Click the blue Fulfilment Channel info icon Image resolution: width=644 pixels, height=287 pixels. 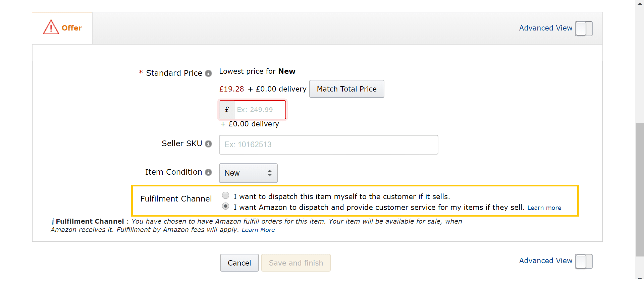(53, 222)
